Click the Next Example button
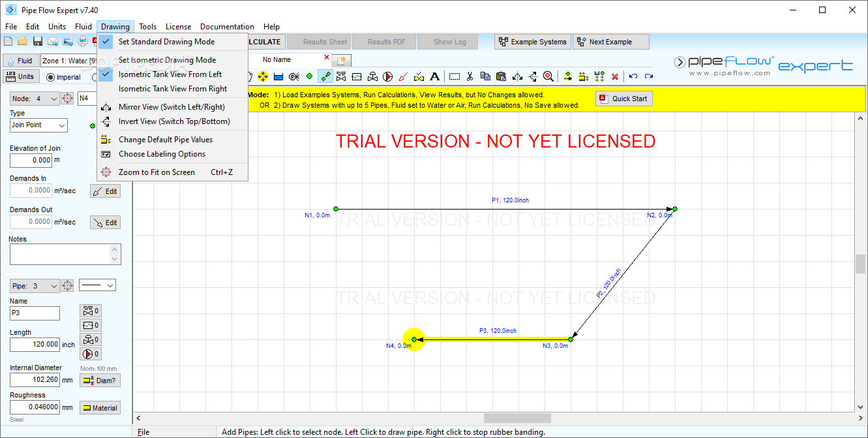The width and height of the screenshot is (868, 438). 611,42
